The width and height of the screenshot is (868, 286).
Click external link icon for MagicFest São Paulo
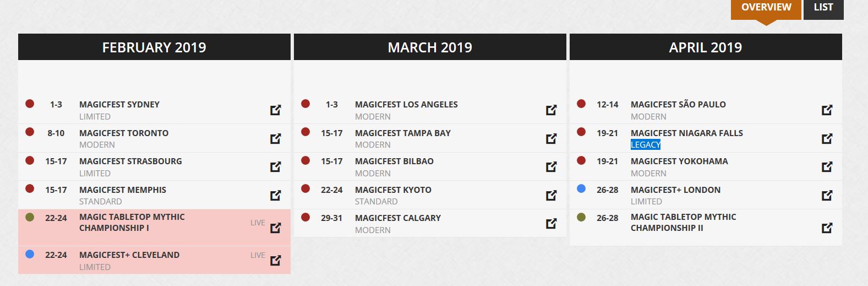coord(827,110)
